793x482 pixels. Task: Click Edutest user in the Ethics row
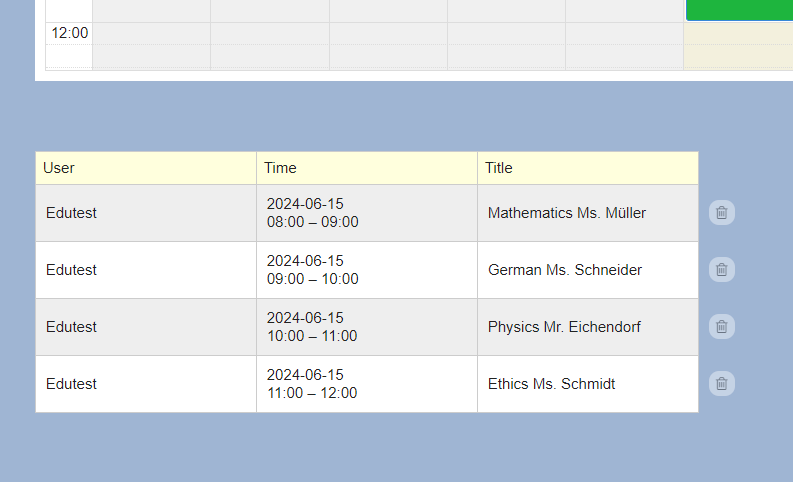click(71, 384)
